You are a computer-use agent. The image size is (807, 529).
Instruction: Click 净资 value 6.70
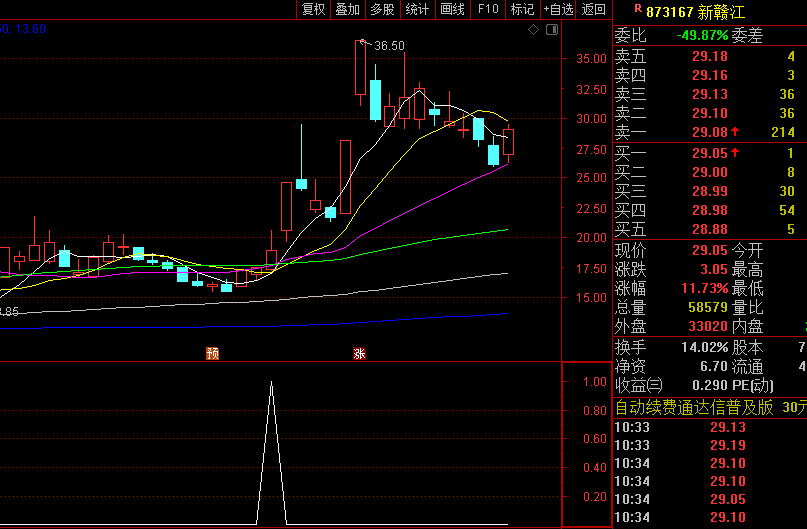(714, 366)
